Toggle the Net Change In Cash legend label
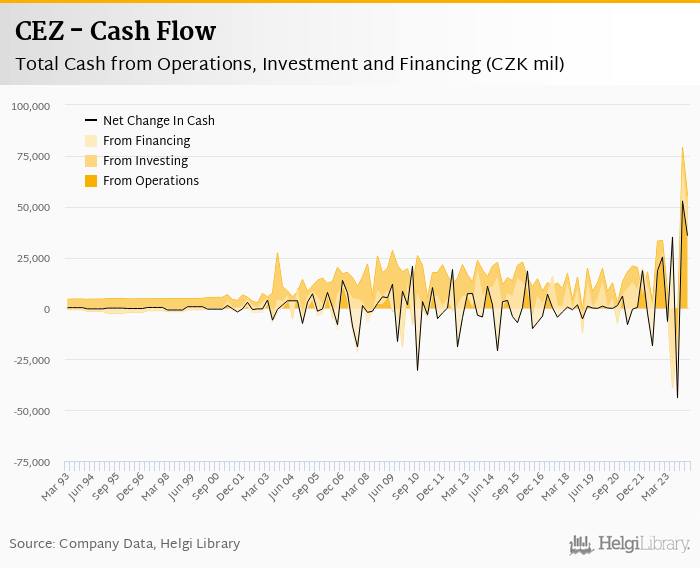700x568 pixels. click(158, 121)
